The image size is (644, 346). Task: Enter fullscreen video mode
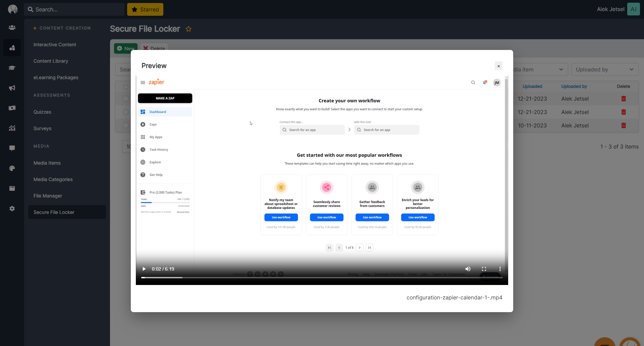(484, 269)
